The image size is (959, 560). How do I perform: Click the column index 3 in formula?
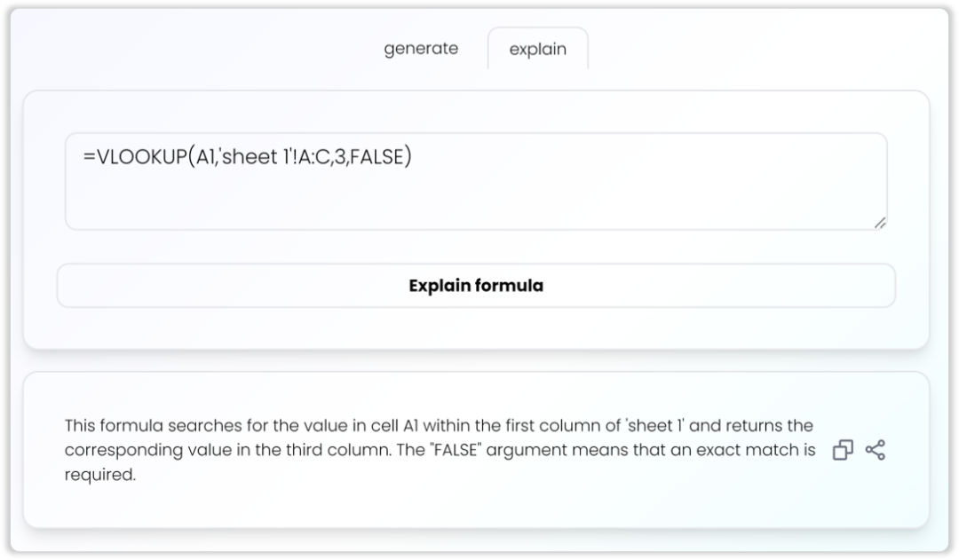click(x=339, y=156)
